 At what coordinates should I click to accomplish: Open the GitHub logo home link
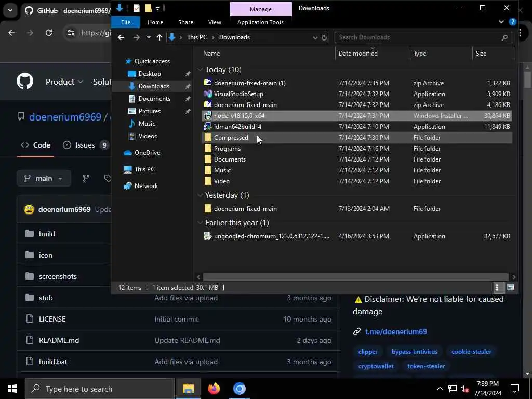[25, 82]
